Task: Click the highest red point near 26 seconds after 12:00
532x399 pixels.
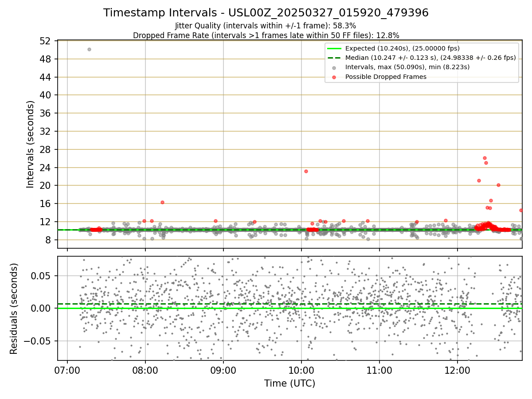Action: [485, 158]
